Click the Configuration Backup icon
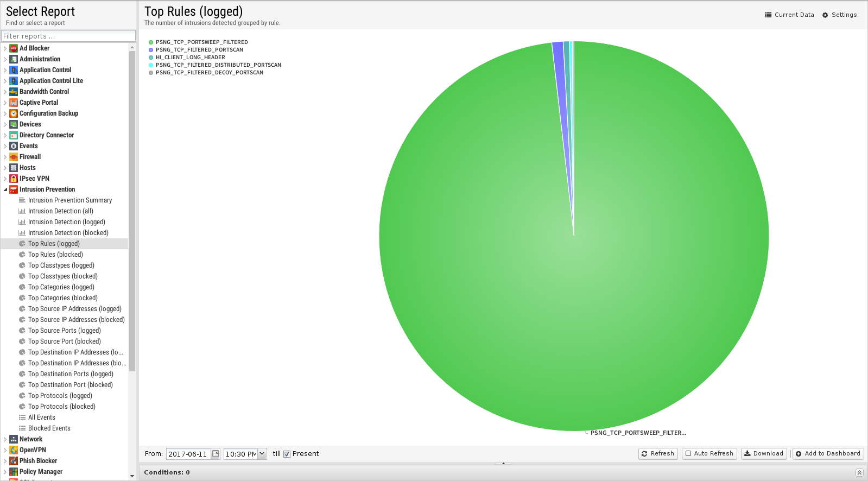 pos(14,113)
